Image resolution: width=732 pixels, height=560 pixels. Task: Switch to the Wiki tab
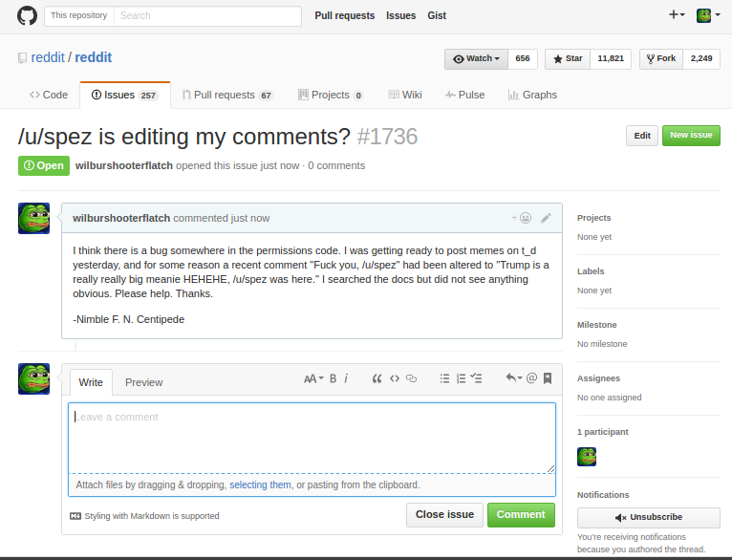405,95
